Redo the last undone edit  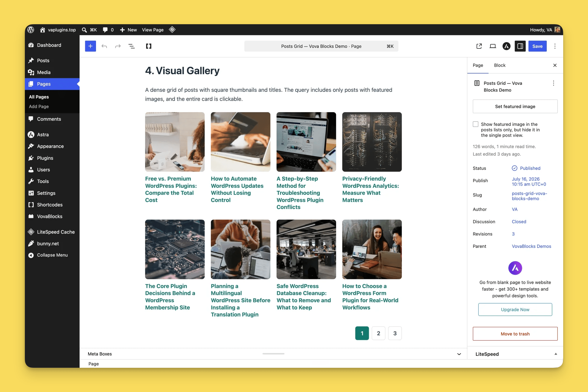tap(118, 46)
